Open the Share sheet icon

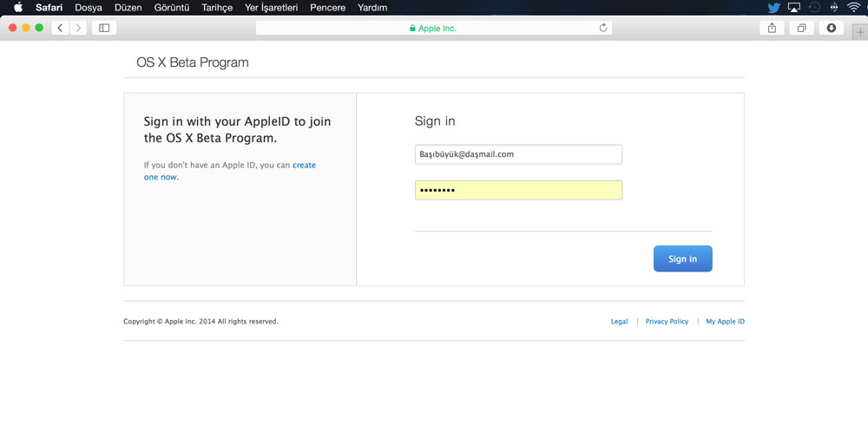pos(772,28)
